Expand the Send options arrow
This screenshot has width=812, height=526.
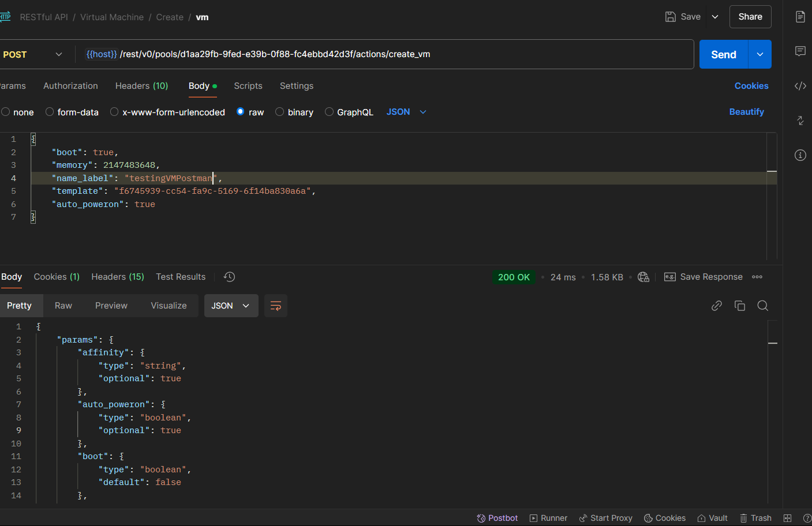point(760,54)
